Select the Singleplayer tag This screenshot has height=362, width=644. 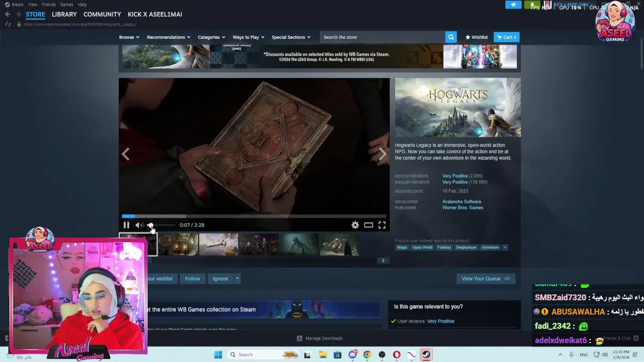(x=466, y=247)
